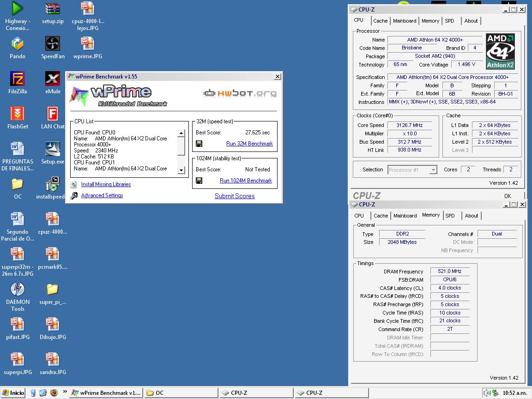Screen dimensions: 532x399
Task: Open the LAN Chat desktop icon
Action: click(x=53, y=118)
